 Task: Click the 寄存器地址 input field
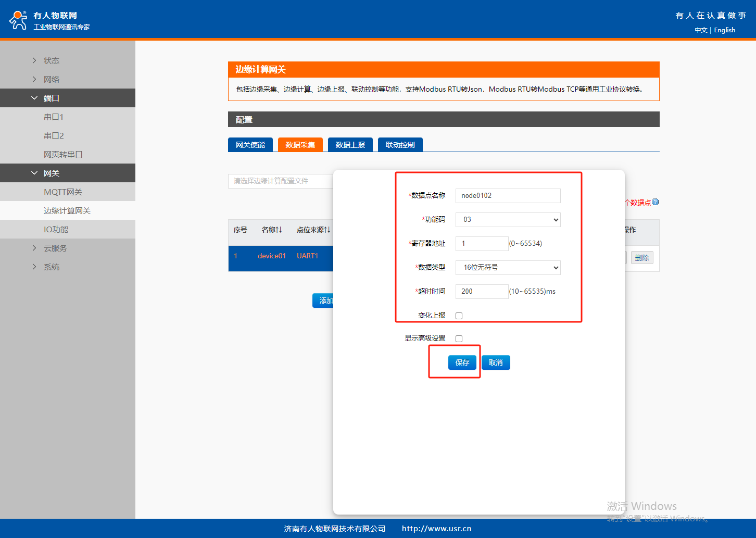[482, 244]
